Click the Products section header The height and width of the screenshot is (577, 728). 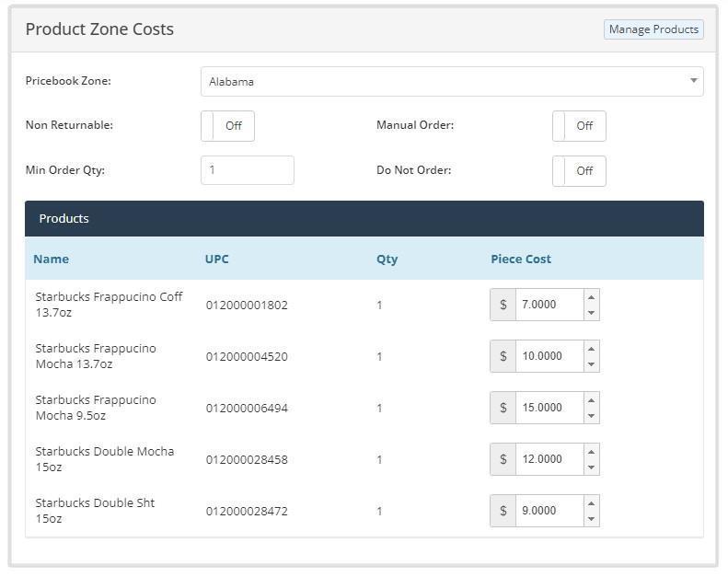tap(364, 219)
